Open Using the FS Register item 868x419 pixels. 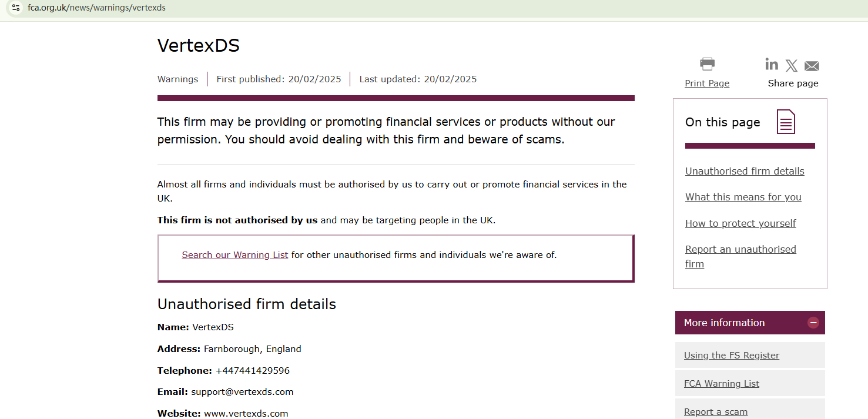point(731,355)
